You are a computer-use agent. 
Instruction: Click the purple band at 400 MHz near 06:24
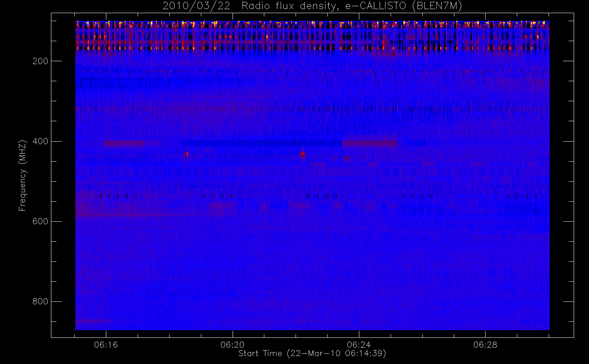tap(369, 143)
